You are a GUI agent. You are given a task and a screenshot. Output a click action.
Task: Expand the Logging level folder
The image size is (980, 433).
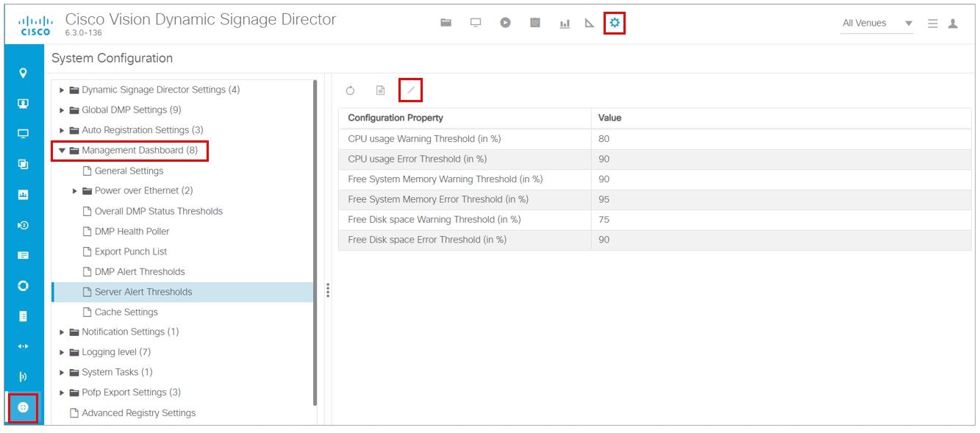click(x=62, y=352)
